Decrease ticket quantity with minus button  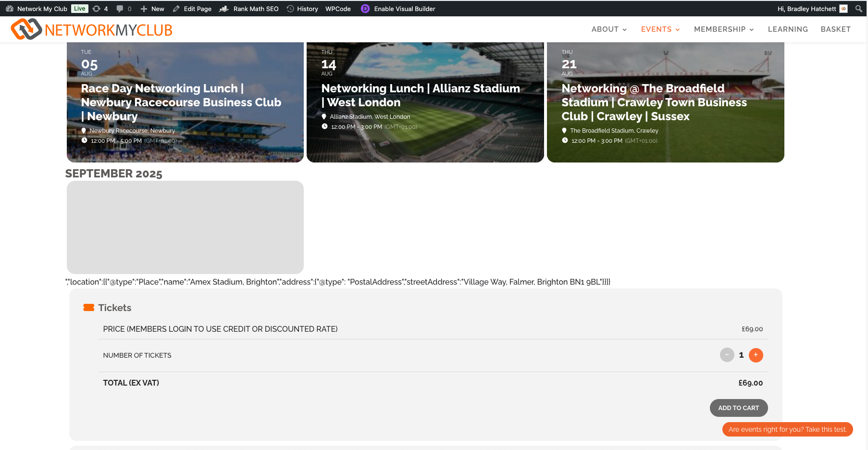coord(727,355)
